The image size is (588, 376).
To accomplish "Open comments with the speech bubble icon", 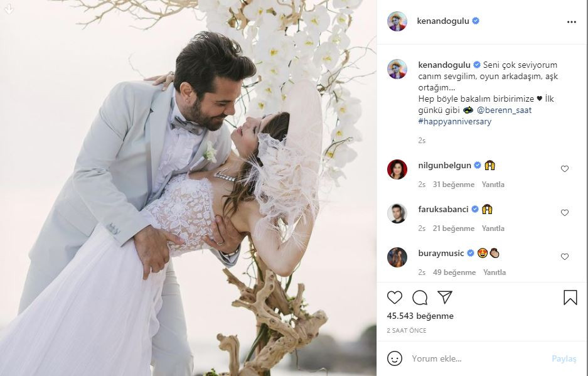I will pyautogui.click(x=420, y=298).
